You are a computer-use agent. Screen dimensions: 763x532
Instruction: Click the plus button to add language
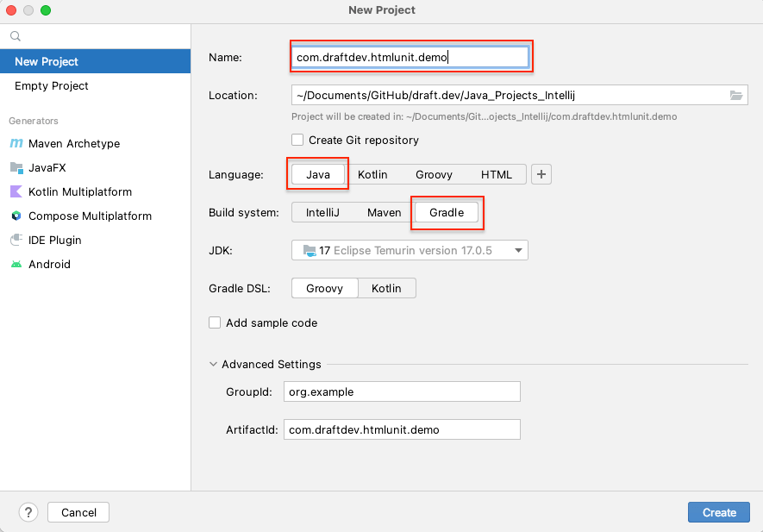click(541, 174)
